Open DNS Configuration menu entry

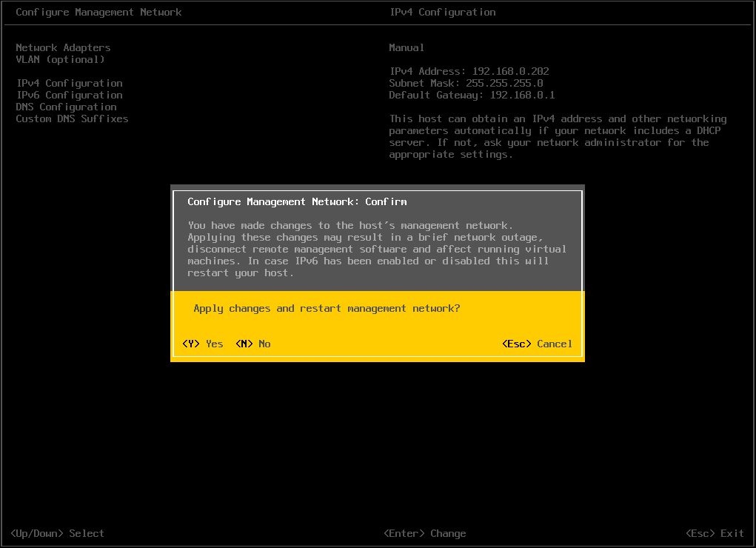[67, 107]
